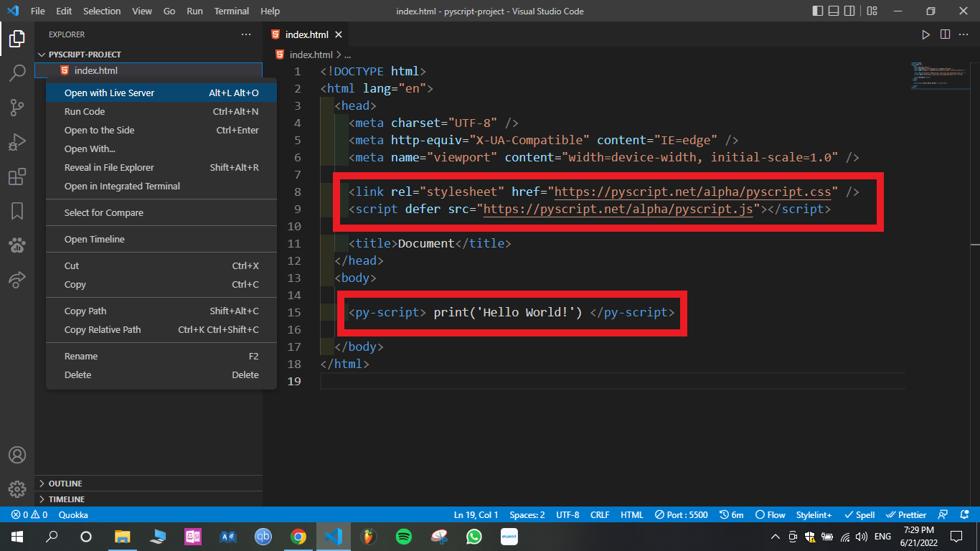Open the Extensions view icon
The image size is (980, 551).
[17, 176]
